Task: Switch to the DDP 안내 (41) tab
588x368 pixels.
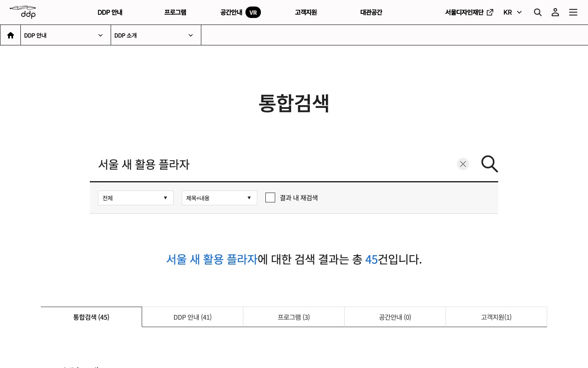Action: [x=193, y=317]
